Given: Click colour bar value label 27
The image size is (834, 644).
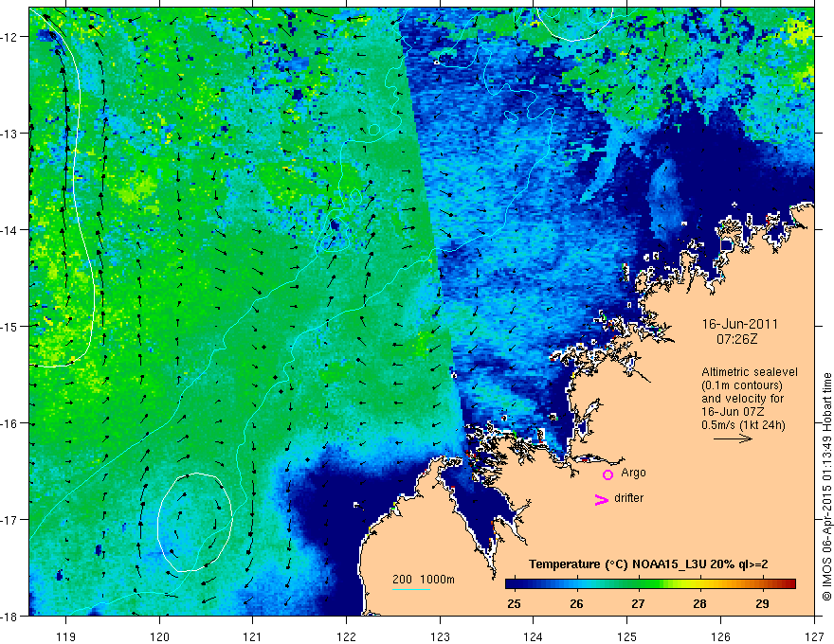Looking at the screenshot, I should click(x=638, y=603).
